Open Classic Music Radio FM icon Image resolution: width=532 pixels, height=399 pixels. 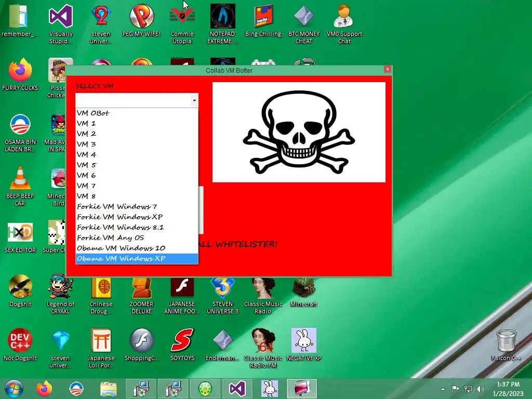click(x=263, y=348)
